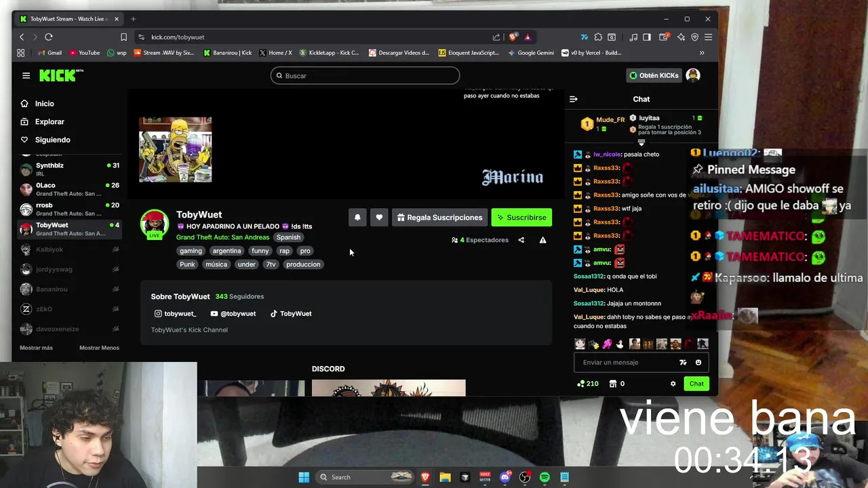Open Synthblz channel in sidebar
The width and height of the screenshot is (868, 488).
[x=69, y=169]
